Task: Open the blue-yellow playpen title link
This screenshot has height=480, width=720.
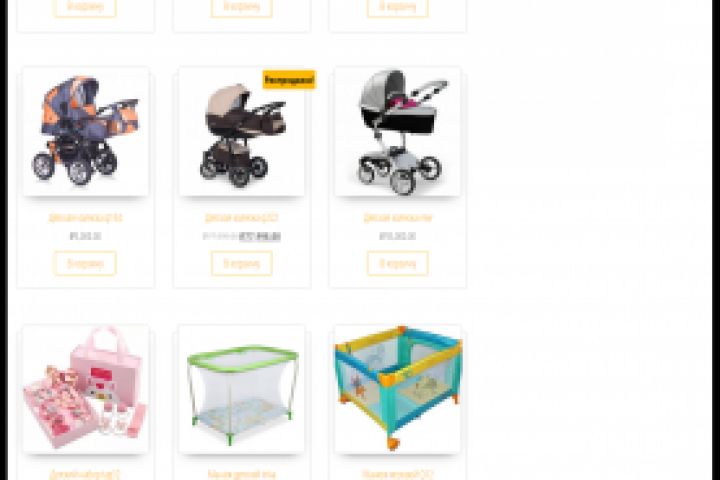Action: coord(398,474)
